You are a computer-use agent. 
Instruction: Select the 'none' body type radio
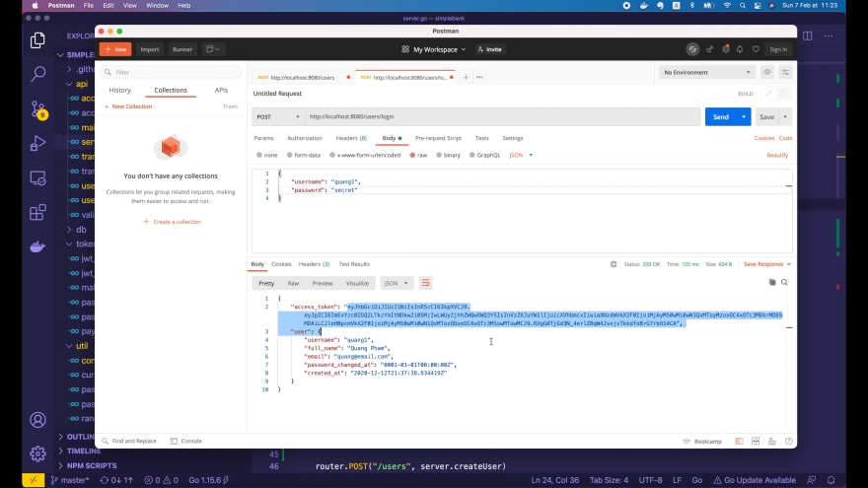coord(259,156)
